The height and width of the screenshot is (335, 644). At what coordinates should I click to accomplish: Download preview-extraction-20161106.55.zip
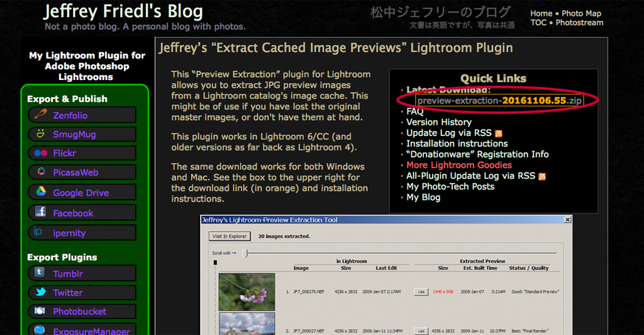499,100
